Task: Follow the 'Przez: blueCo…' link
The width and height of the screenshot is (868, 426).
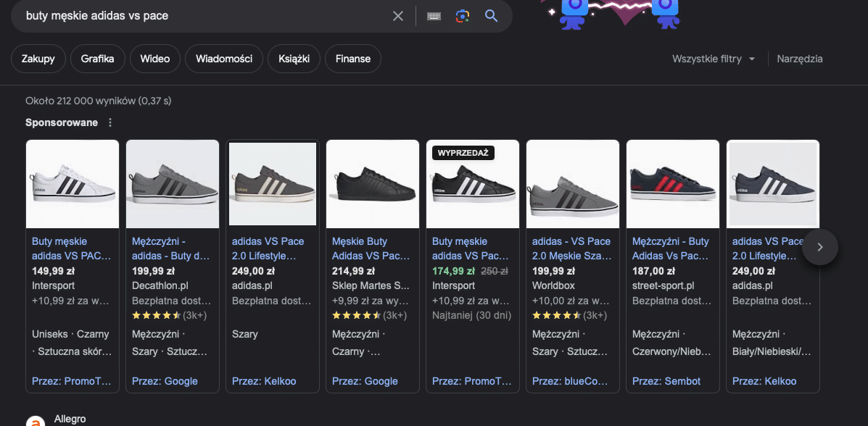Action: pyautogui.click(x=570, y=381)
